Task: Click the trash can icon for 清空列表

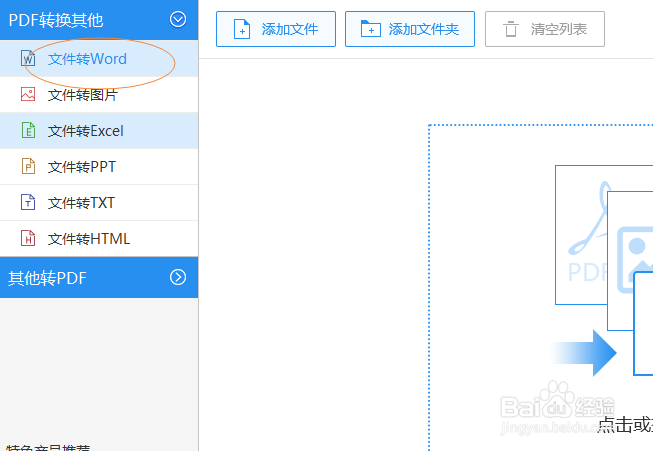Action: click(x=511, y=29)
